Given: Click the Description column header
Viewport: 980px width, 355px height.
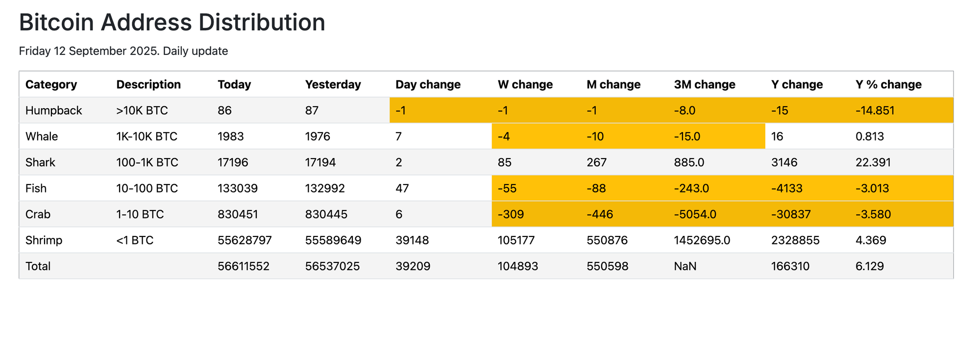Looking at the screenshot, I should tap(148, 85).
